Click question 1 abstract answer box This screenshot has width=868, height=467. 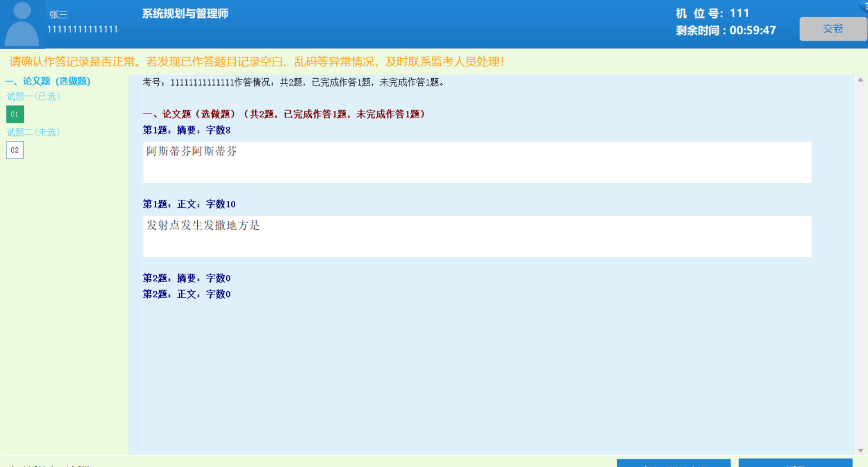(477, 162)
